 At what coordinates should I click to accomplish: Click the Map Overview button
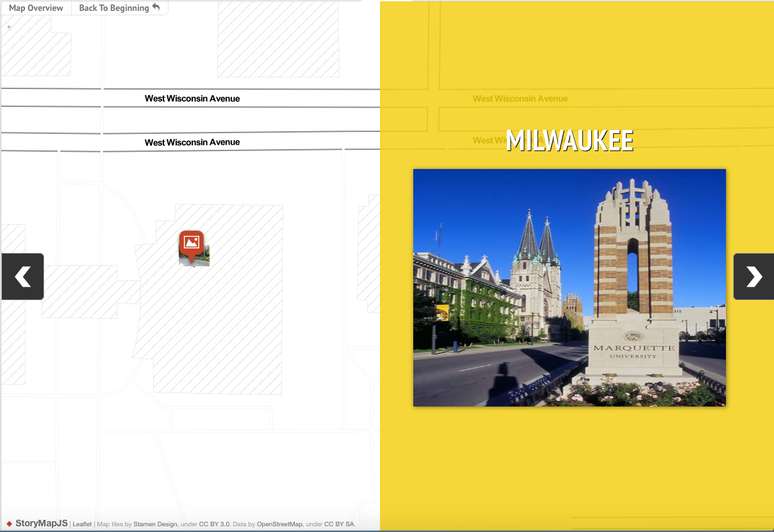point(36,8)
